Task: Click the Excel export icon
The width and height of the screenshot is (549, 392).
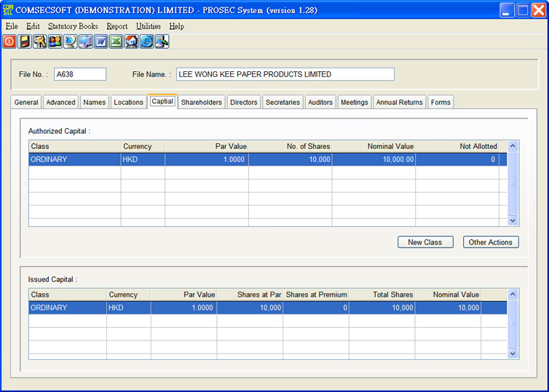Action: (116, 41)
